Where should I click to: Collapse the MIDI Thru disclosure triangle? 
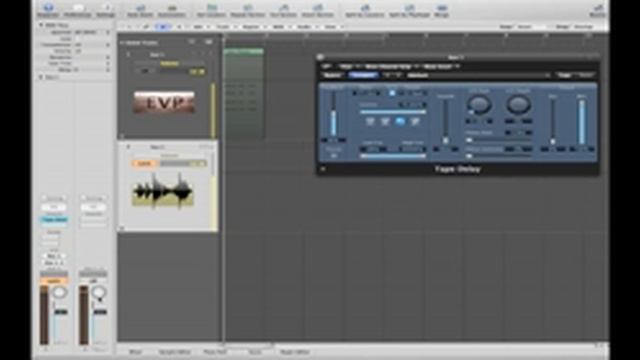[40, 25]
